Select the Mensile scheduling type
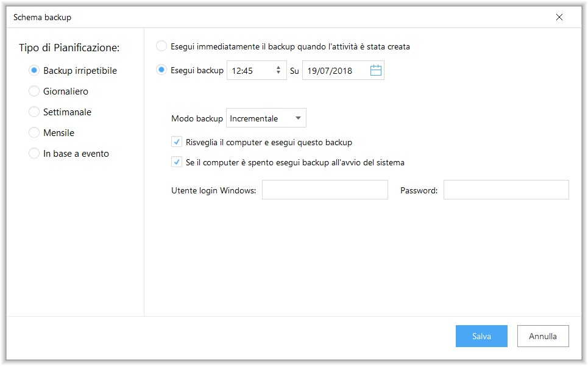This screenshot has height=366, width=588. (34, 132)
